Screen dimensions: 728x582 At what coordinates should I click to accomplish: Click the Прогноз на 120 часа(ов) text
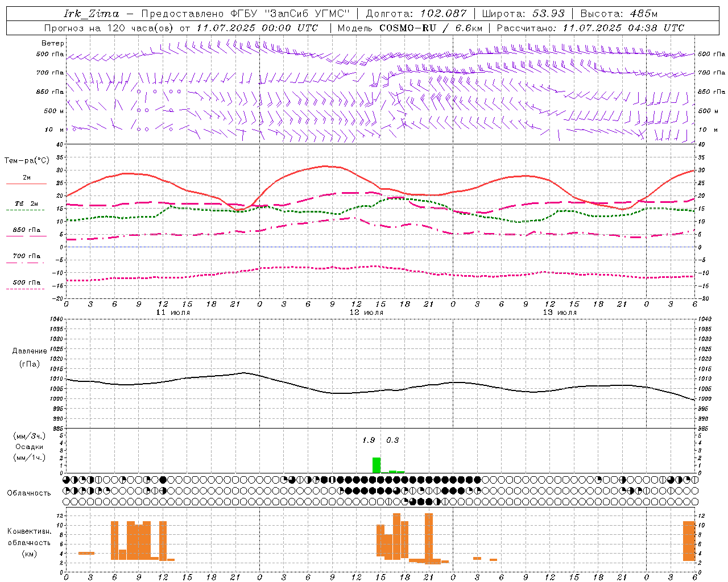tap(109, 28)
